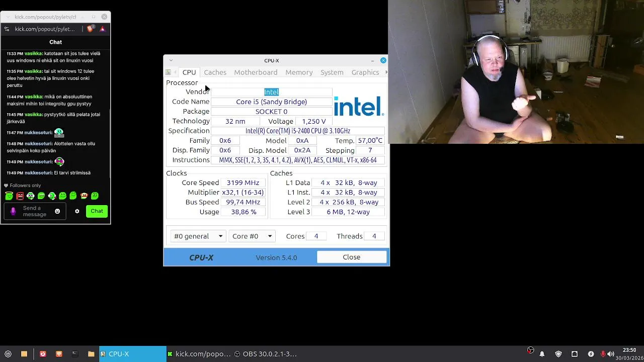Click the emote in first 11:49 PM message
This screenshot has width=644, height=362.
(59, 162)
